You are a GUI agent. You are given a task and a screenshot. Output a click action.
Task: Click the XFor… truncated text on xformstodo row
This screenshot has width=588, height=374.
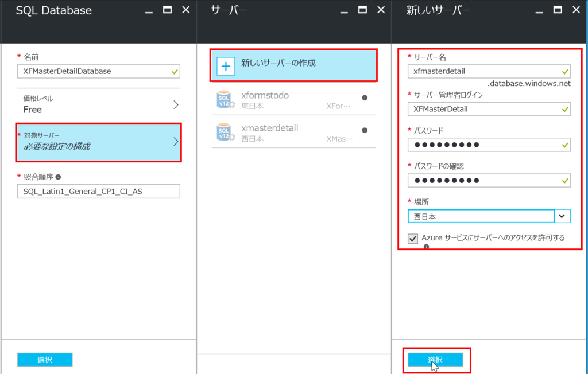tap(338, 106)
